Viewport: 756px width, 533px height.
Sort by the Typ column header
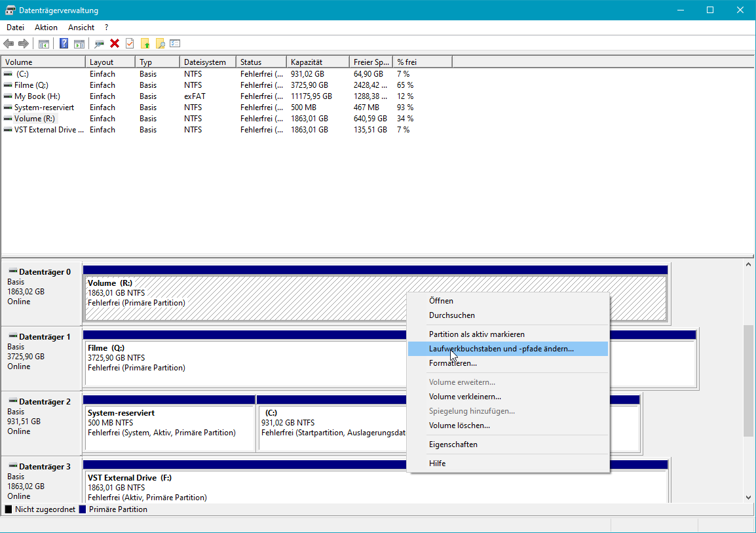point(158,62)
